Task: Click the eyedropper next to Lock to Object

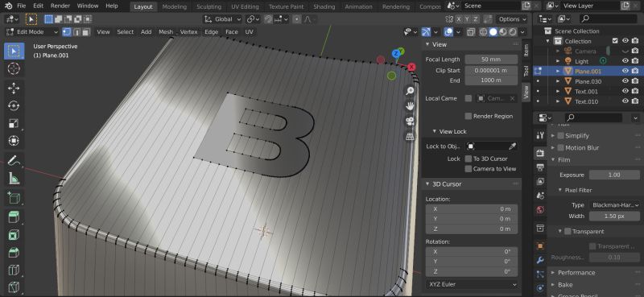Action: click(512, 146)
